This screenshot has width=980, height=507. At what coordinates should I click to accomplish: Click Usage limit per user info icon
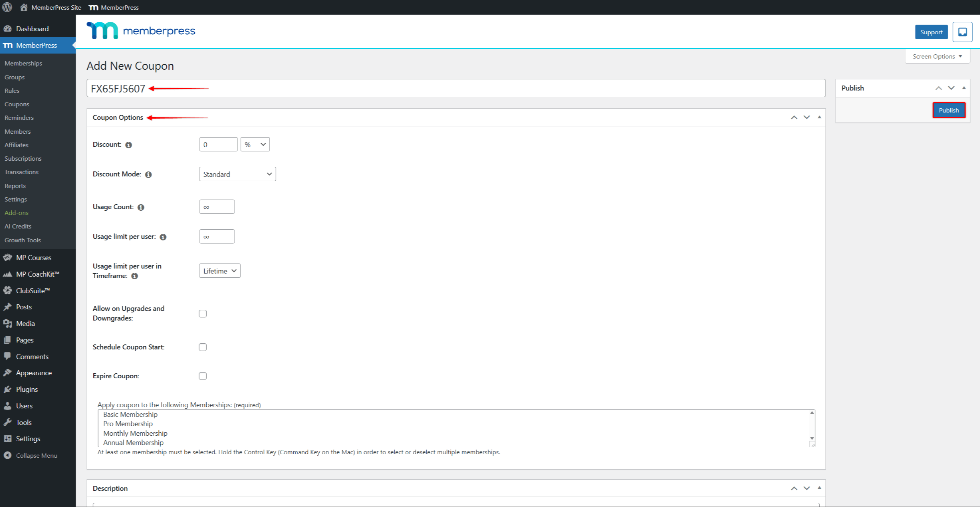163,237
